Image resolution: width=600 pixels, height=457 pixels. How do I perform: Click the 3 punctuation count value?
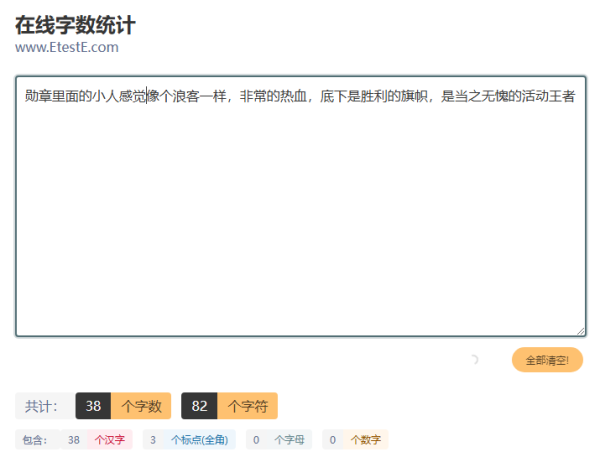(153, 440)
